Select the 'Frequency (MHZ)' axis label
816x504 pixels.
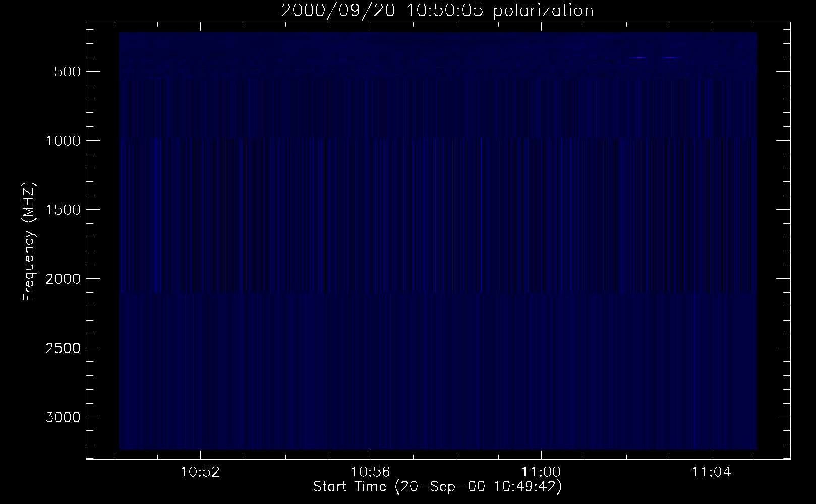[29, 242]
